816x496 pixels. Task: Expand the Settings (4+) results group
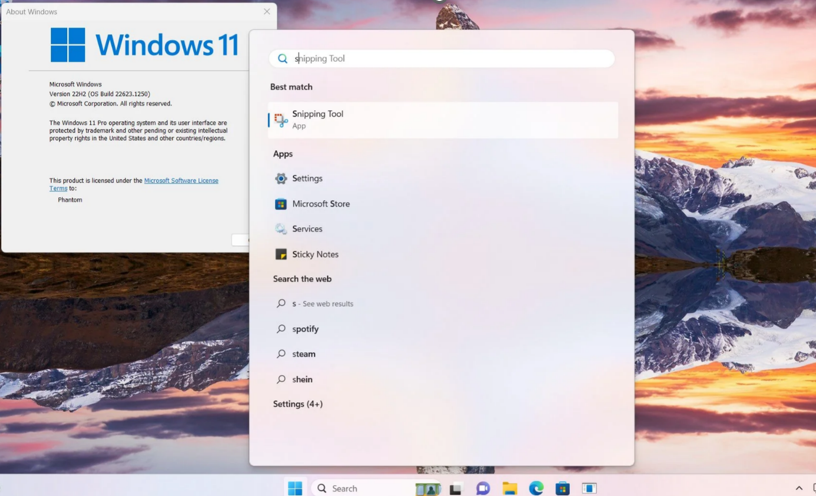298,404
